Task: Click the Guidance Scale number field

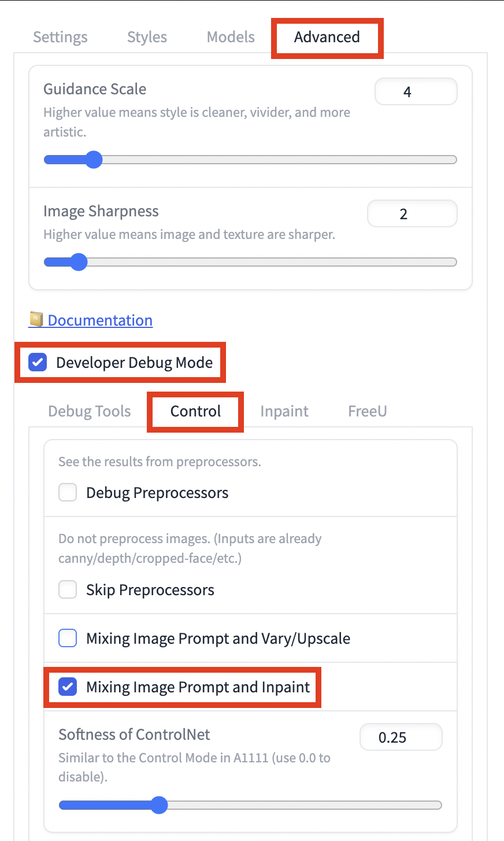Action: (x=416, y=92)
